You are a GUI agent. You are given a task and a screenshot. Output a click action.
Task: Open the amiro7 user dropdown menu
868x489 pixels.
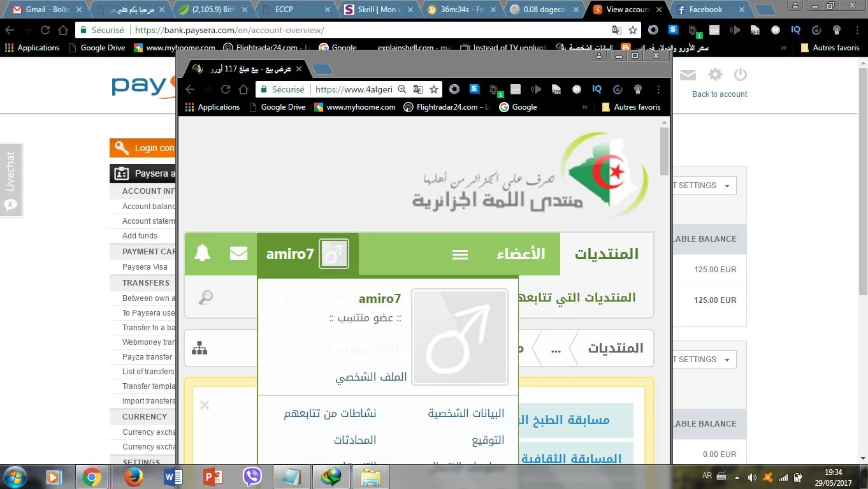308,254
